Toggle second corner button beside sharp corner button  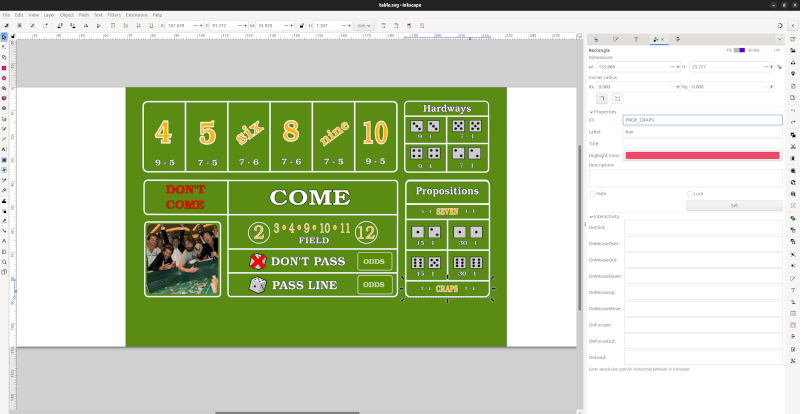(x=617, y=99)
